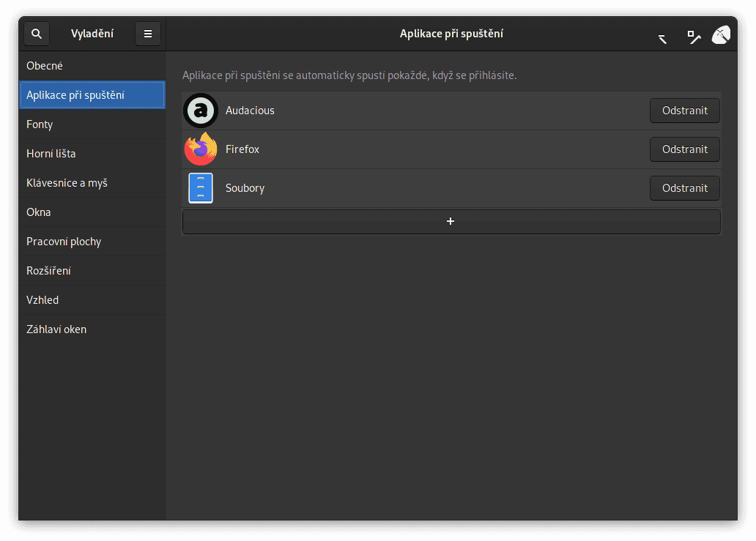The image size is (756, 541).
Task: Open the search in Vyladění sidebar
Action: (37, 34)
